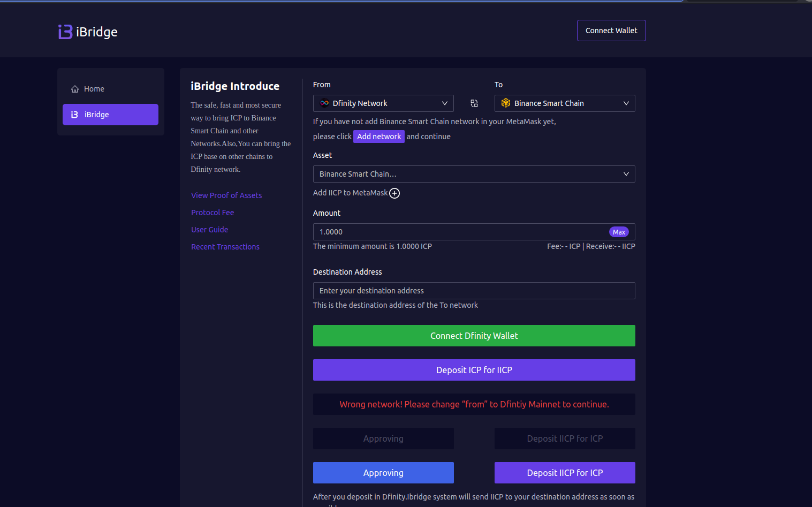Open the User Guide link

pyautogui.click(x=210, y=230)
